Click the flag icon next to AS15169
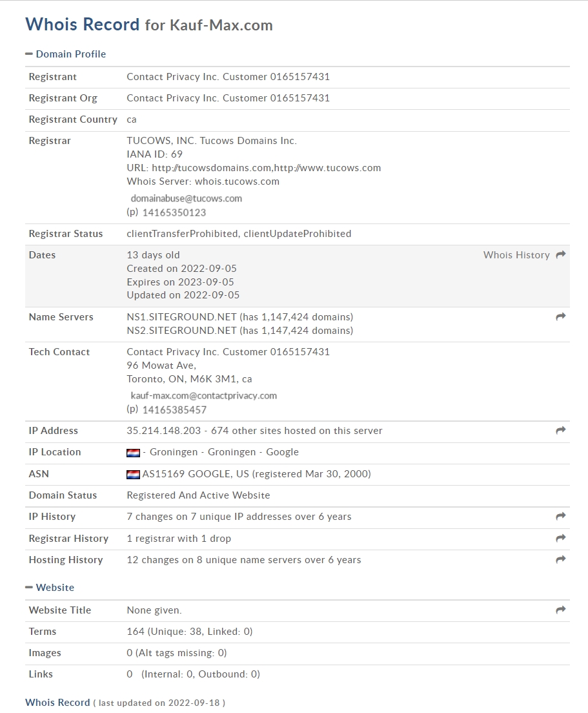 tap(133, 474)
